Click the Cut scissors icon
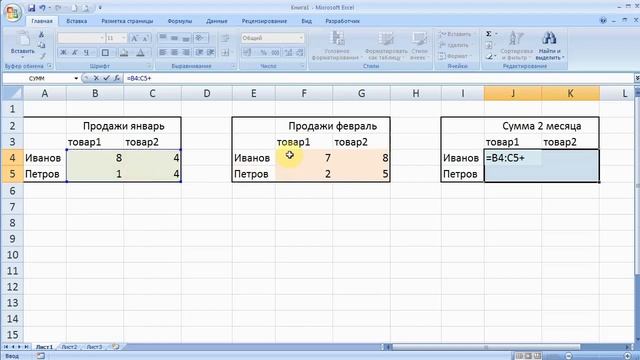The width and height of the screenshot is (640, 360). 41,36
